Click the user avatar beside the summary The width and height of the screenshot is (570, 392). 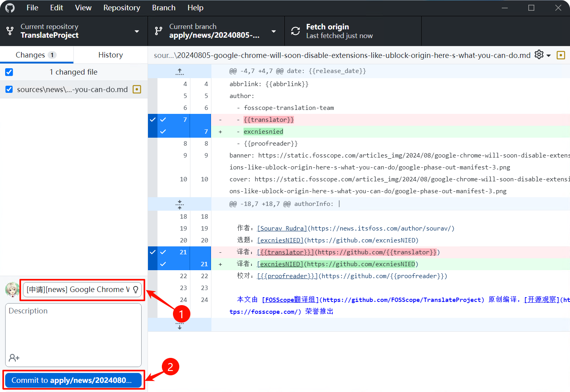(13, 290)
